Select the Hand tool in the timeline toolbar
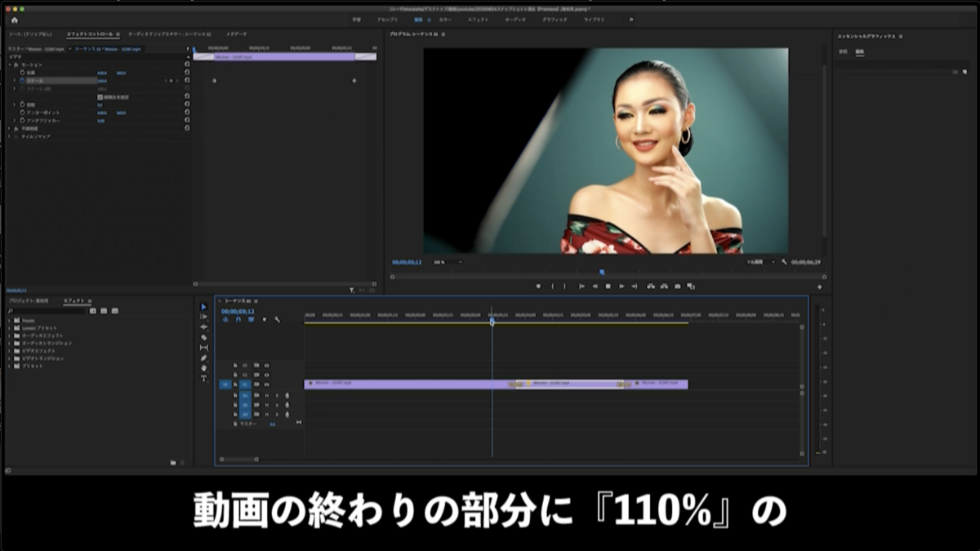This screenshot has height=551, width=980. pos(204,368)
